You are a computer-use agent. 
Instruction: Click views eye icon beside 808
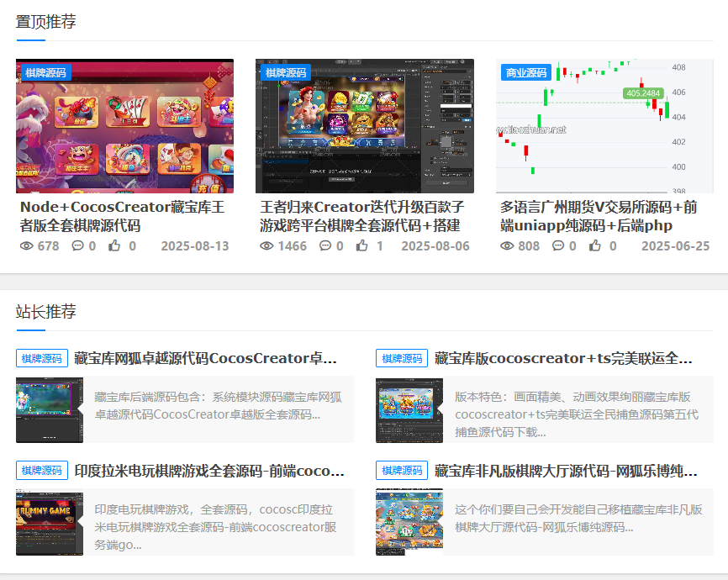507,245
